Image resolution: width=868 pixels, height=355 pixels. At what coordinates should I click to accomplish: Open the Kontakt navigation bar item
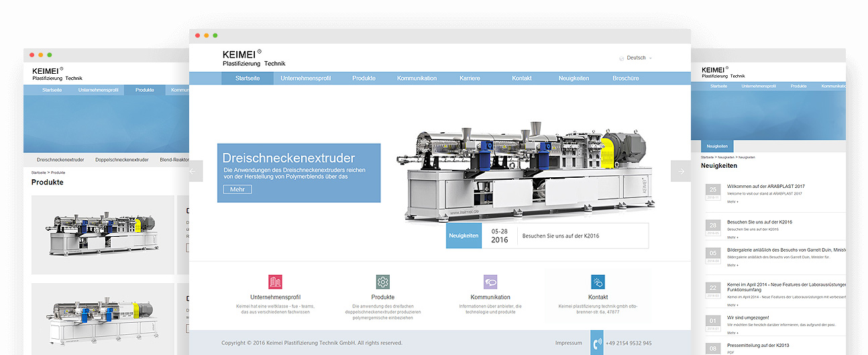(522, 79)
